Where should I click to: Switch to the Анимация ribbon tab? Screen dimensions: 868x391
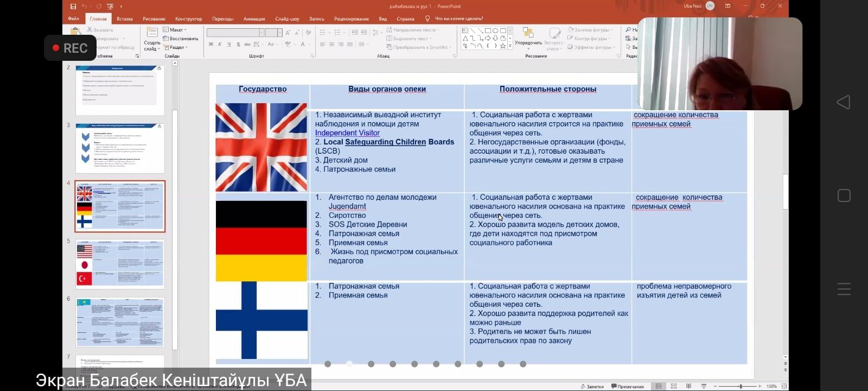coord(254,18)
